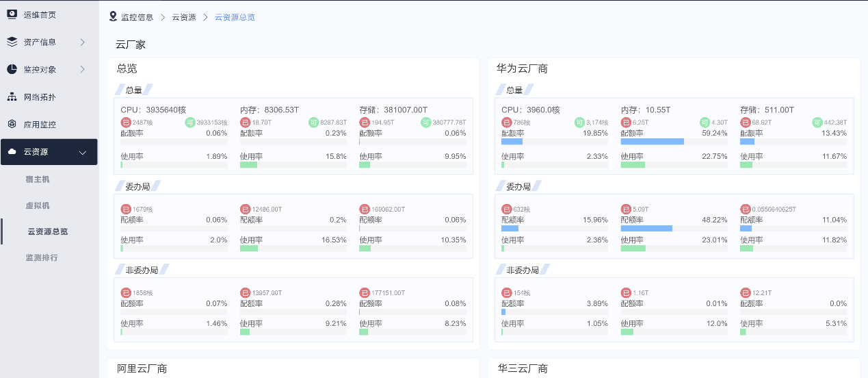Click the 运维首页 monitor icon in sidebar
This screenshot has height=378, width=868.
pyautogui.click(x=12, y=14)
